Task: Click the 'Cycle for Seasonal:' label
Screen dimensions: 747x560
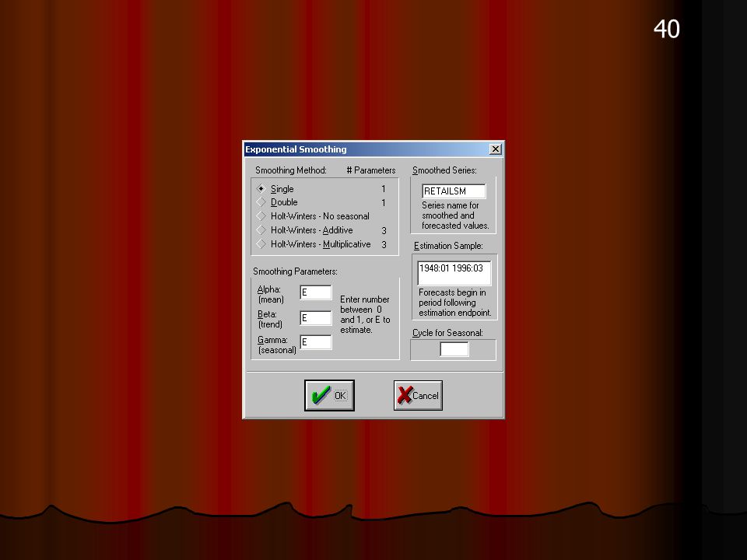Action: [x=448, y=333]
